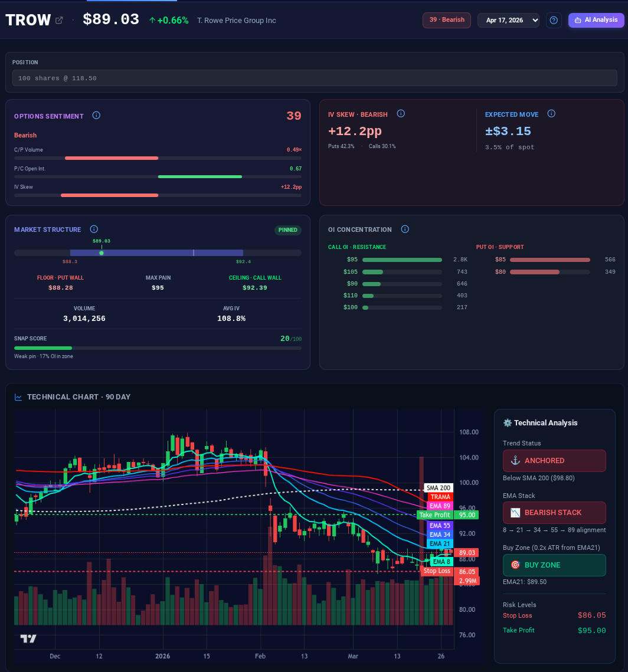628x672 pixels.
Task: Click the Floor Put Wall $88.28 value
Action: coord(60,287)
